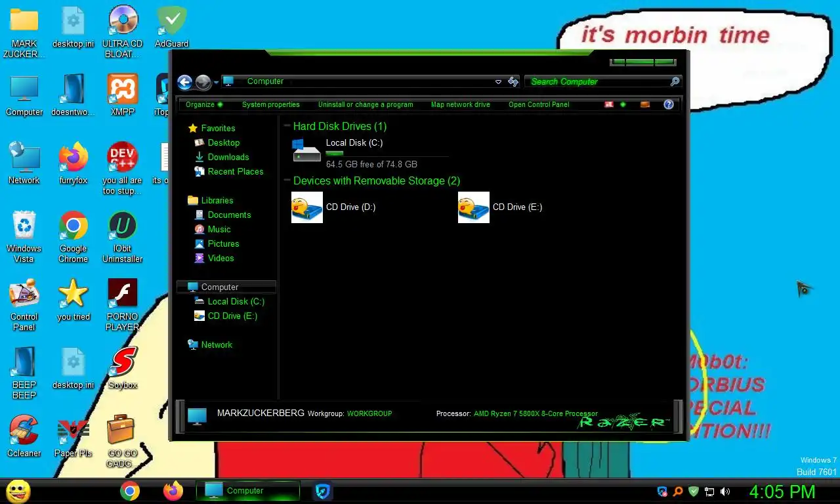Select the Windows Vista recycle bin icon
Viewport: 840px width, 504px height.
24,237
